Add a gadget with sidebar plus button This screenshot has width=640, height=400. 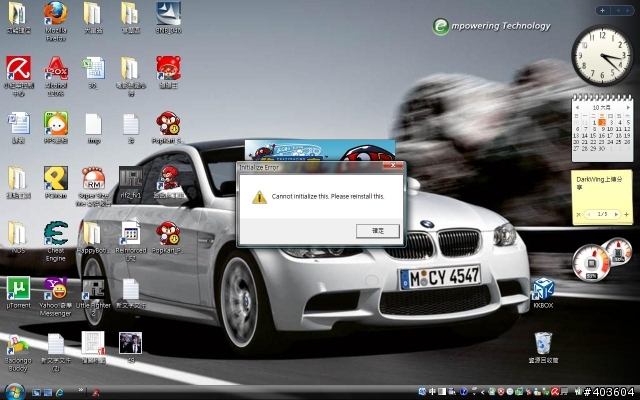pos(602,10)
